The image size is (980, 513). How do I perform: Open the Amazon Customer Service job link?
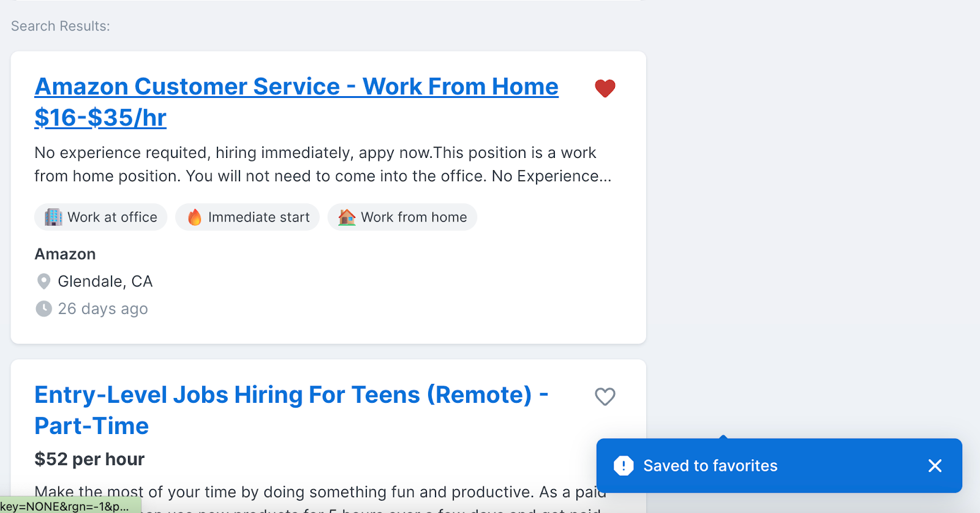(296, 102)
